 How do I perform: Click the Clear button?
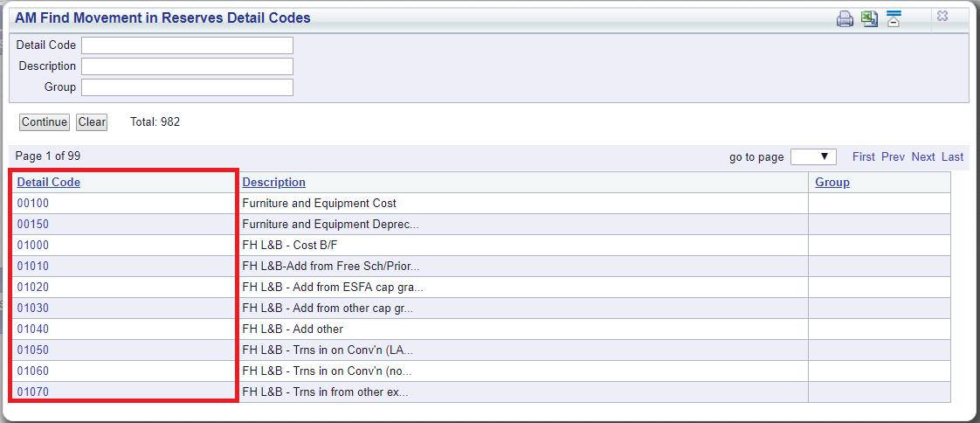[x=92, y=122]
